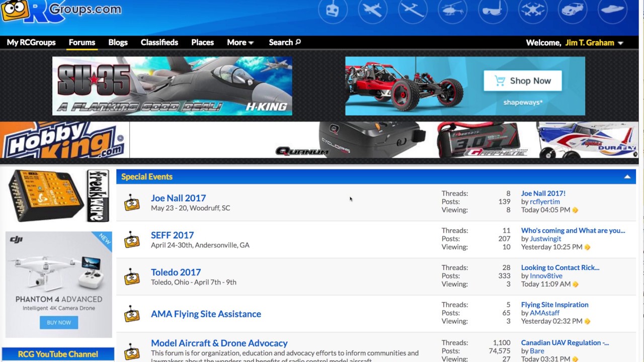Click BUY NOW on Phantom 4 ad

point(59,322)
